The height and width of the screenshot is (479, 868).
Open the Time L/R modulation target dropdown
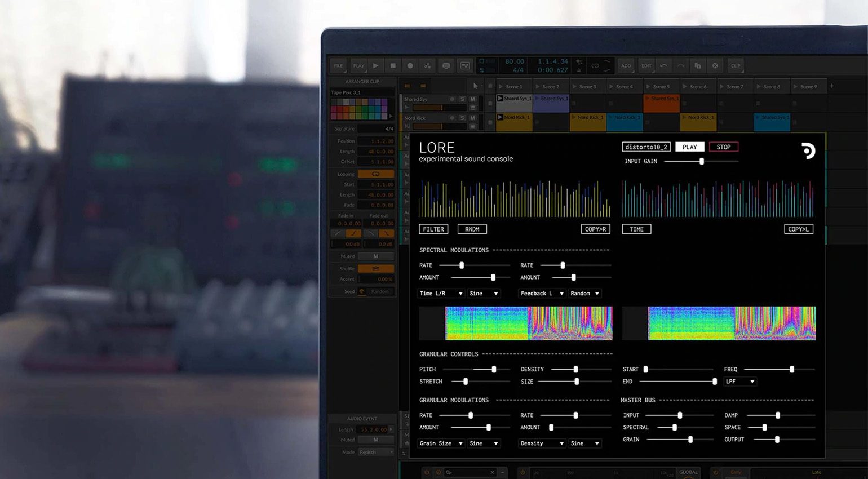coord(441,294)
